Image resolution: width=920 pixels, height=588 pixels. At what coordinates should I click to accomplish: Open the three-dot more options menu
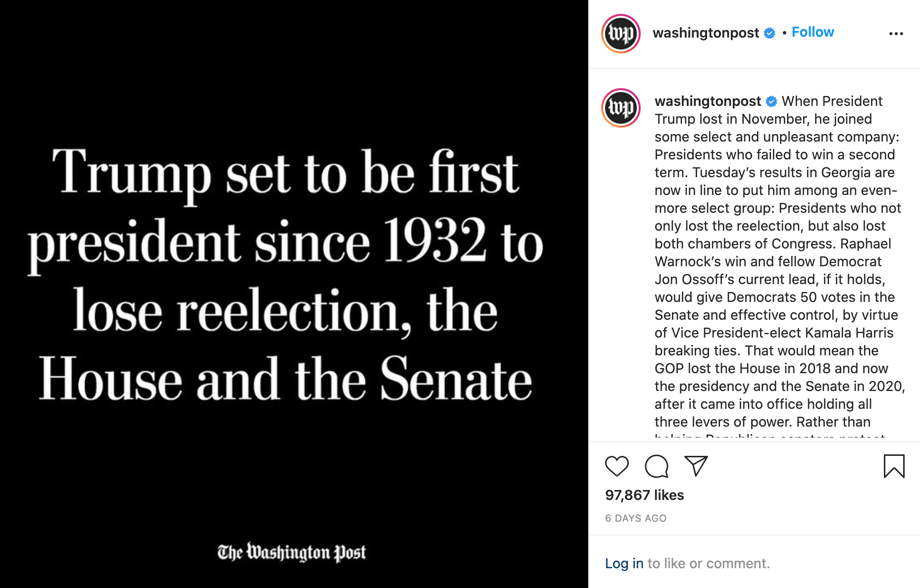(x=896, y=34)
